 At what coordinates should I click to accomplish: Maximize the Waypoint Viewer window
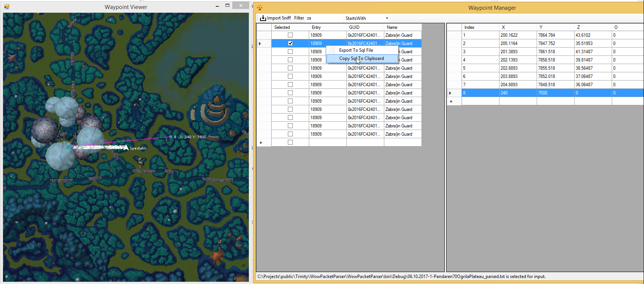click(x=227, y=6)
